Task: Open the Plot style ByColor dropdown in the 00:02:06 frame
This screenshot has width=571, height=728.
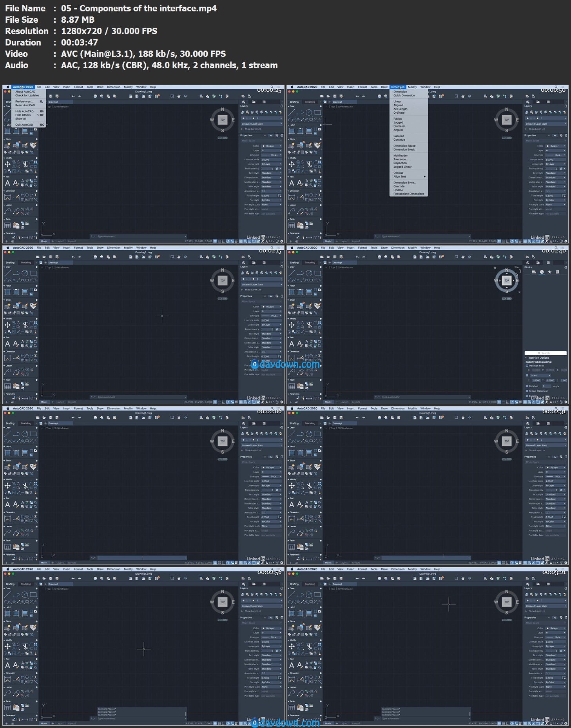Action: [271, 522]
